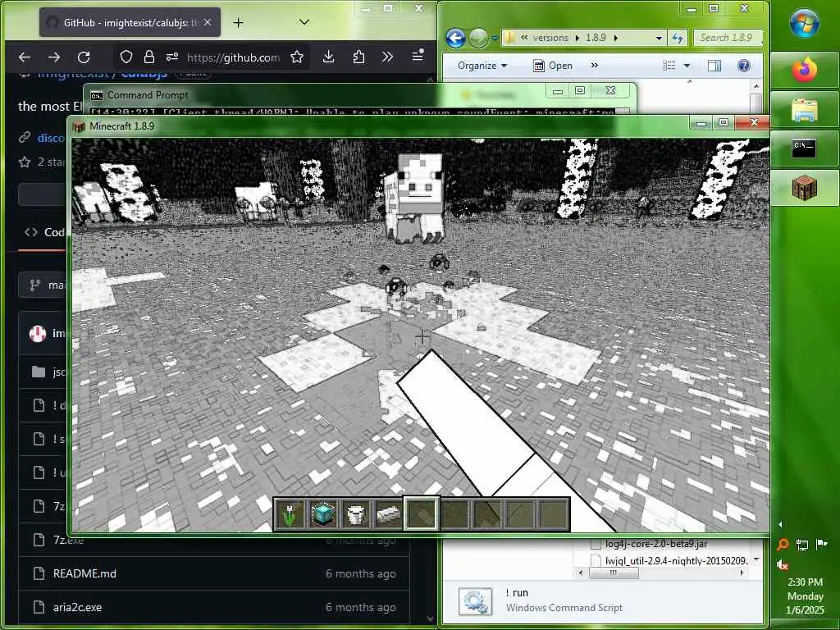Show more Explorer toolbar commands chevron
This screenshot has height=630, width=840.
pyautogui.click(x=594, y=66)
